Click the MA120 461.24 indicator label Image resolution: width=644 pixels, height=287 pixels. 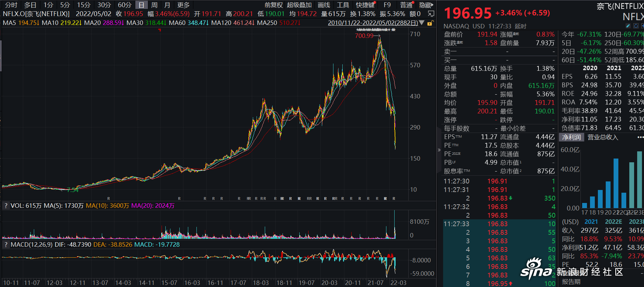click(233, 23)
